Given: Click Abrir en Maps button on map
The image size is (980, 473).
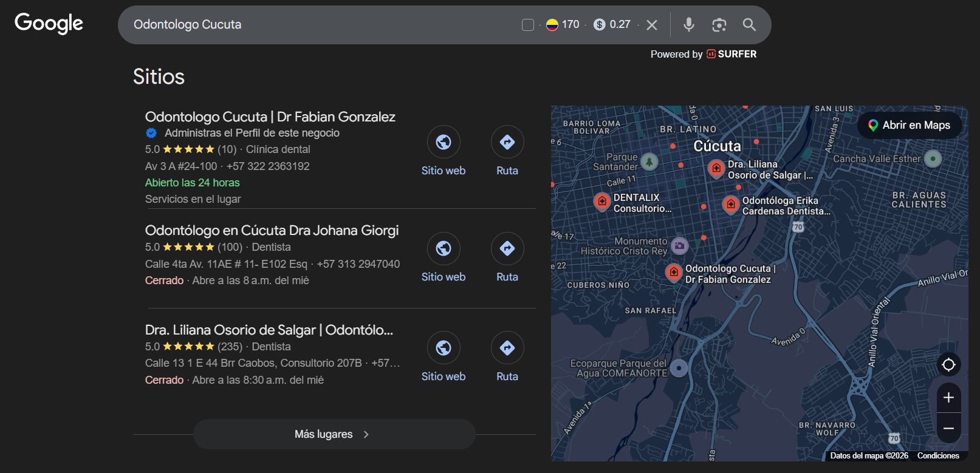Looking at the screenshot, I should [x=910, y=125].
